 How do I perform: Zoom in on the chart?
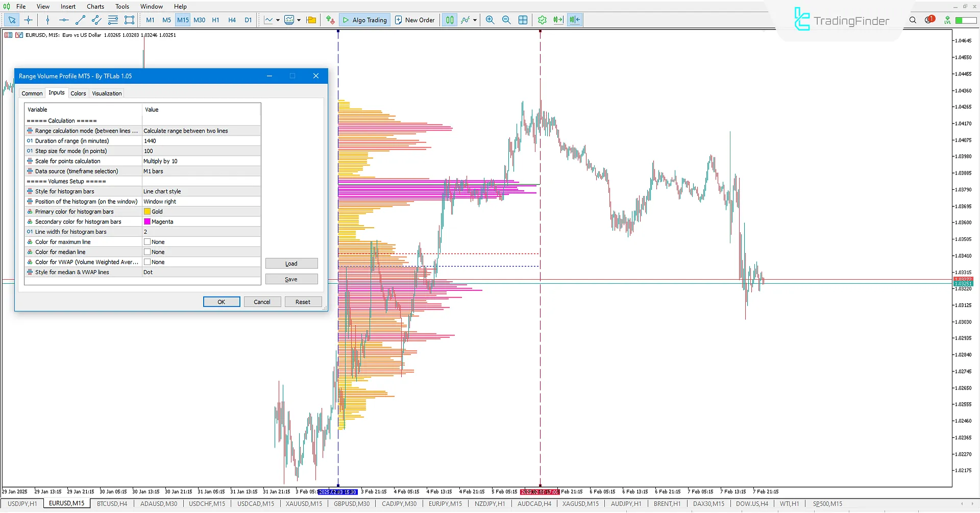pyautogui.click(x=489, y=20)
